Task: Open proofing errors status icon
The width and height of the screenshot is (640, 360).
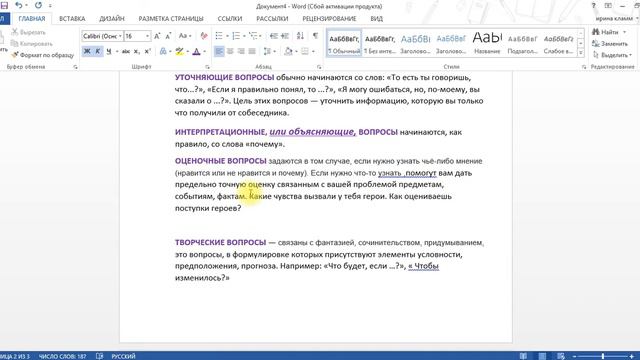Action: point(99,356)
